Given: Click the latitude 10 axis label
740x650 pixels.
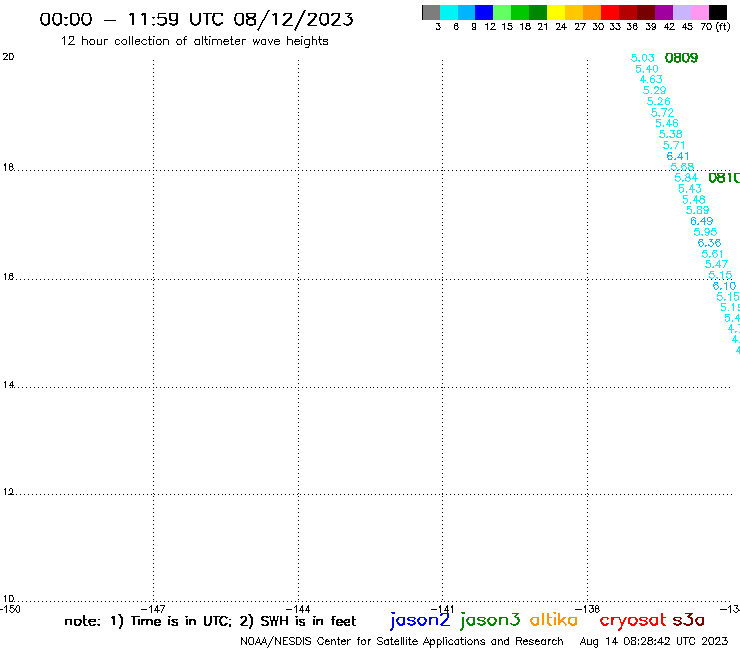Looking at the screenshot, I should [x=8, y=599].
